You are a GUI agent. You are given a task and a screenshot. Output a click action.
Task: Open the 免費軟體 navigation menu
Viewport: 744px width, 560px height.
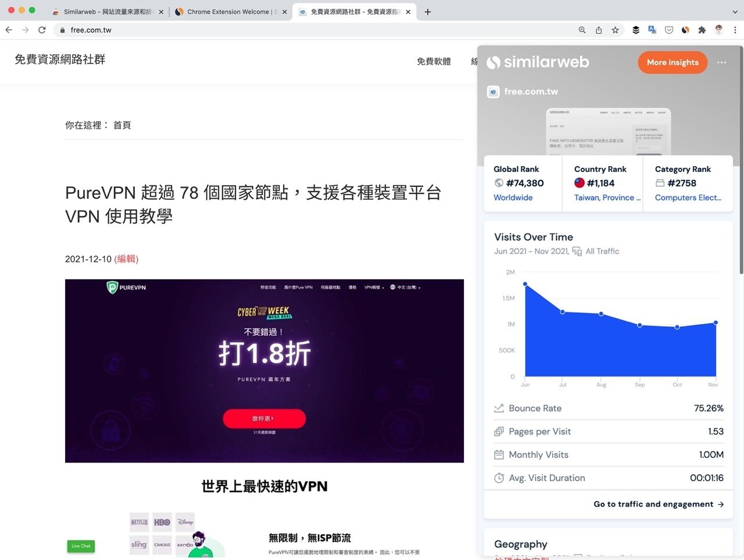tap(434, 62)
